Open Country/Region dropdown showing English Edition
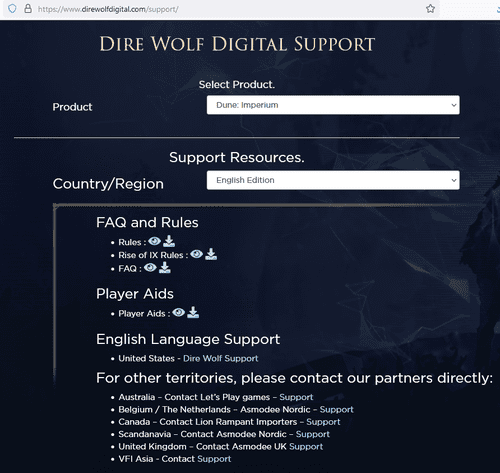This screenshot has width=500, height=473. point(333,180)
